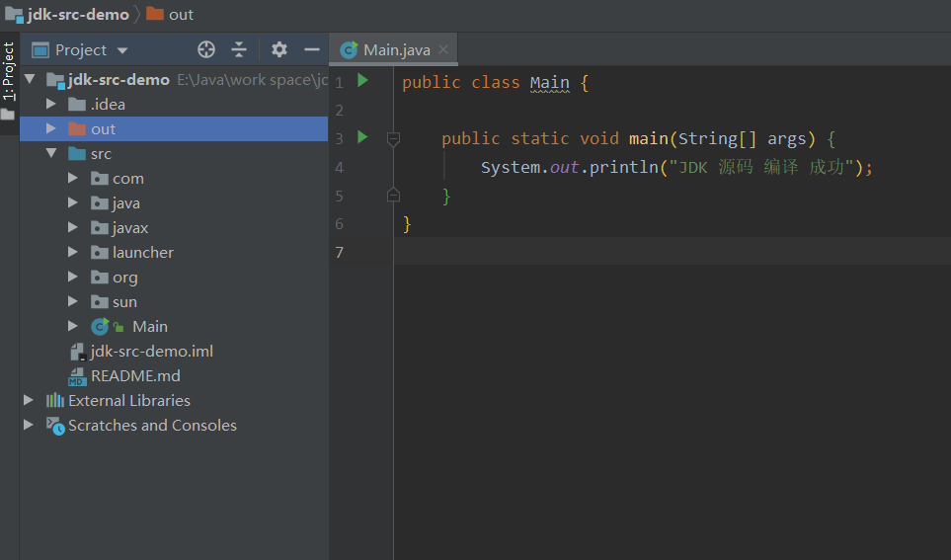
Task: Expand the .idea folder
Action: pos(51,104)
